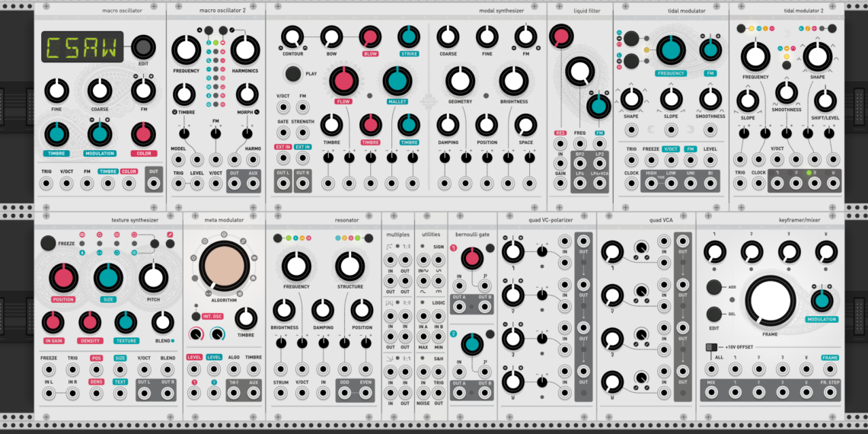The image size is (868, 434).
Task: Click the red FLOW knob on modal synthesizer
Action: pos(343,81)
